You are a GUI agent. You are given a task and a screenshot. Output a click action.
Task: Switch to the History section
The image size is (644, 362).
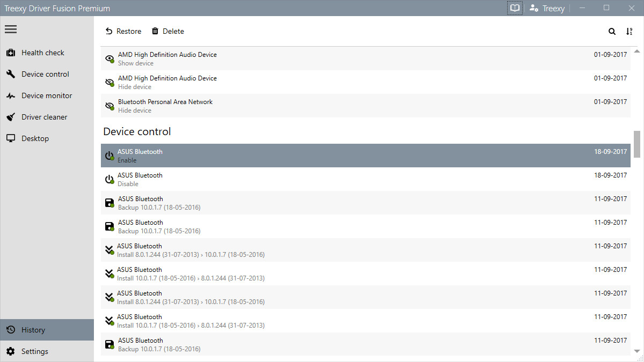pos(33,330)
